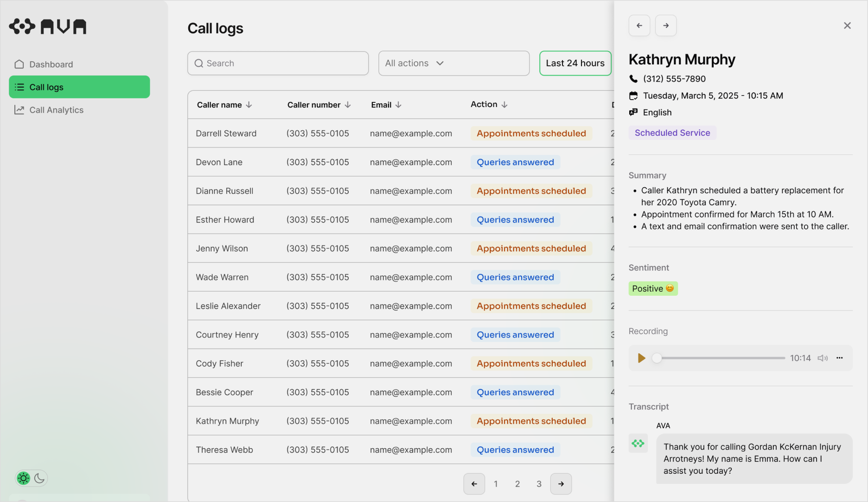Open Kathryn Murphy row in table
This screenshot has width=868, height=502.
point(401,421)
